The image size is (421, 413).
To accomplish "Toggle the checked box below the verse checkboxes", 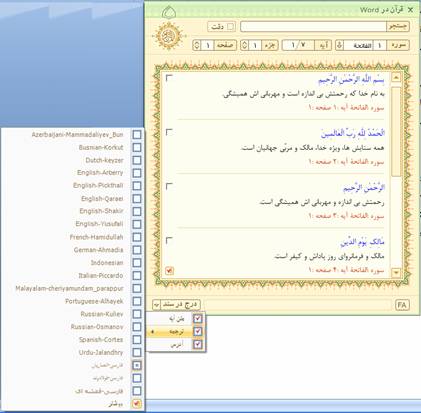I will [169, 270].
